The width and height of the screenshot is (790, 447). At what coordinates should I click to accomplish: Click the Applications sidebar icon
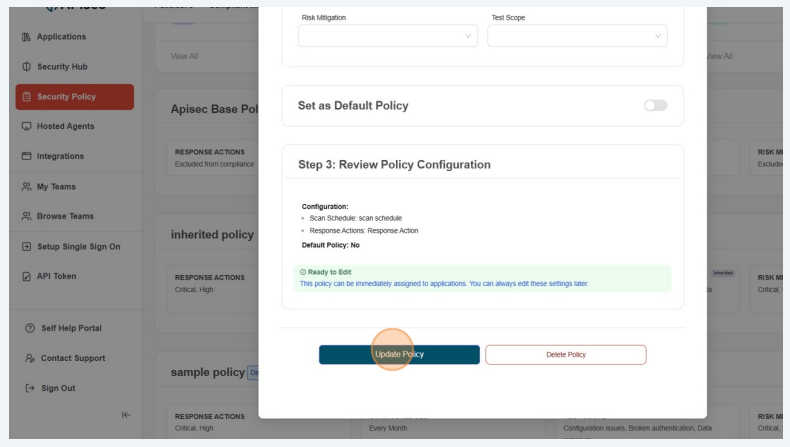pyautogui.click(x=26, y=37)
